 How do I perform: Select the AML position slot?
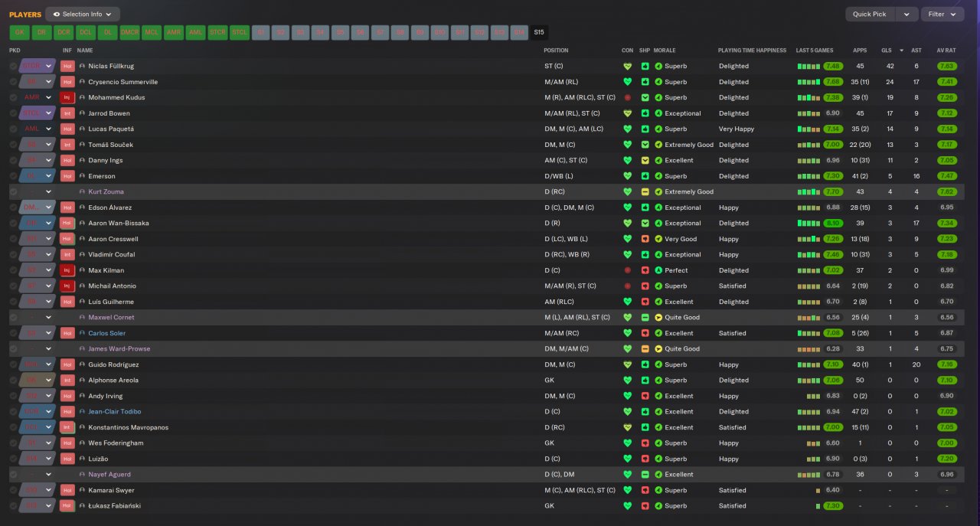click(x=196, y=32)
